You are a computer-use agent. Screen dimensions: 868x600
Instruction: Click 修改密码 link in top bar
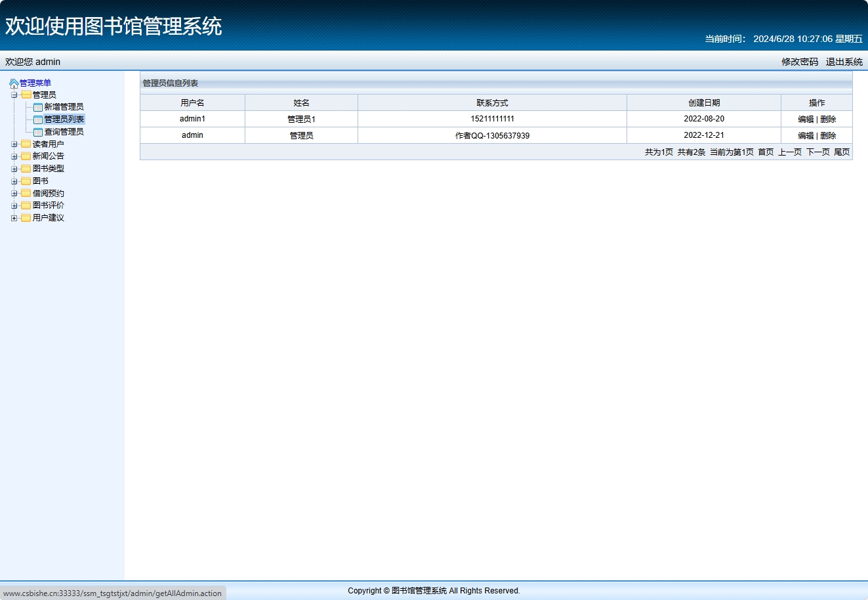point(800,62)
